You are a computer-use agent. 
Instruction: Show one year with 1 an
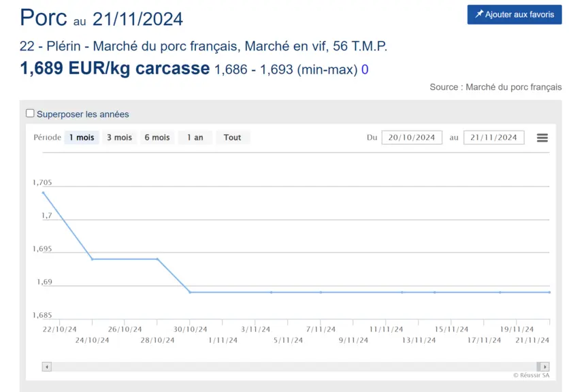click(x=195, y=137)
